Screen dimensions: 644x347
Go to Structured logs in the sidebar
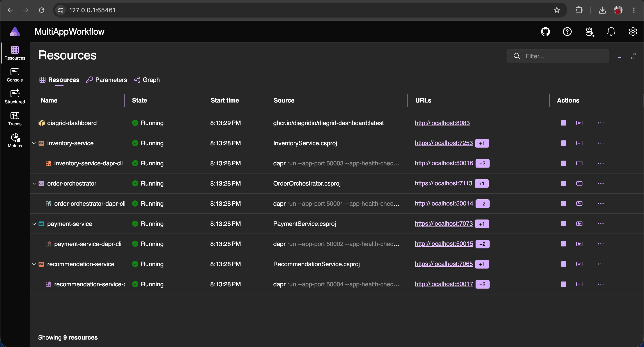pyautogui.click(x=15, y=97)
